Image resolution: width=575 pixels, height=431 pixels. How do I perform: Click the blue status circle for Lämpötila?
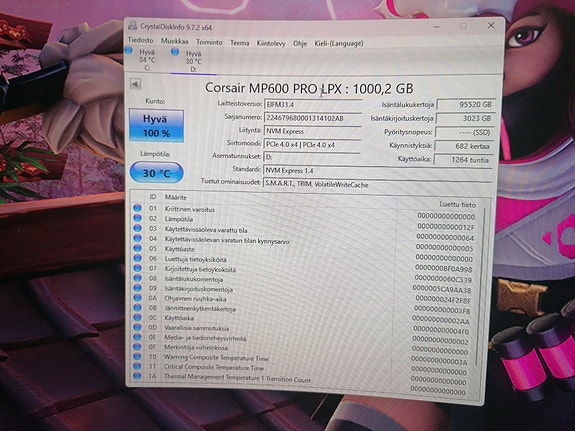click(x=138, y=218)
